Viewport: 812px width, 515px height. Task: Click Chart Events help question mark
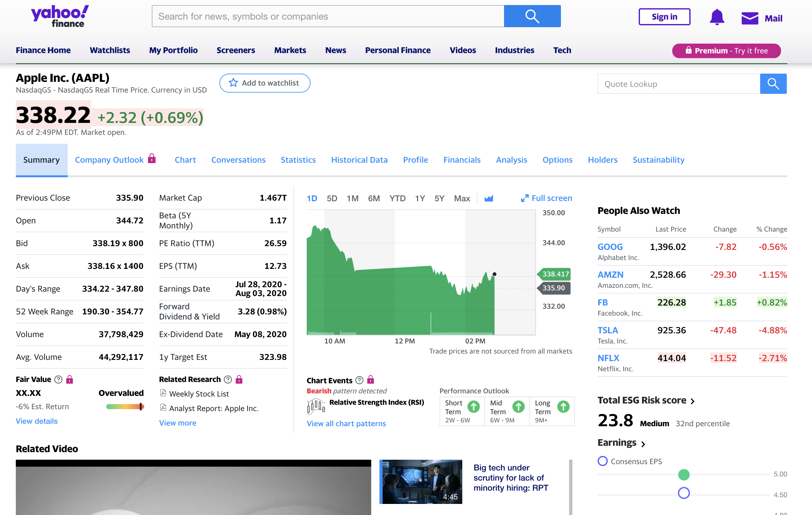360,380
